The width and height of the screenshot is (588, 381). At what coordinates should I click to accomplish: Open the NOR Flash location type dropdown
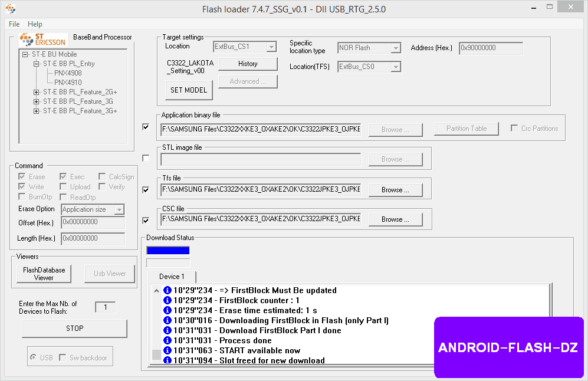(396, 48)
